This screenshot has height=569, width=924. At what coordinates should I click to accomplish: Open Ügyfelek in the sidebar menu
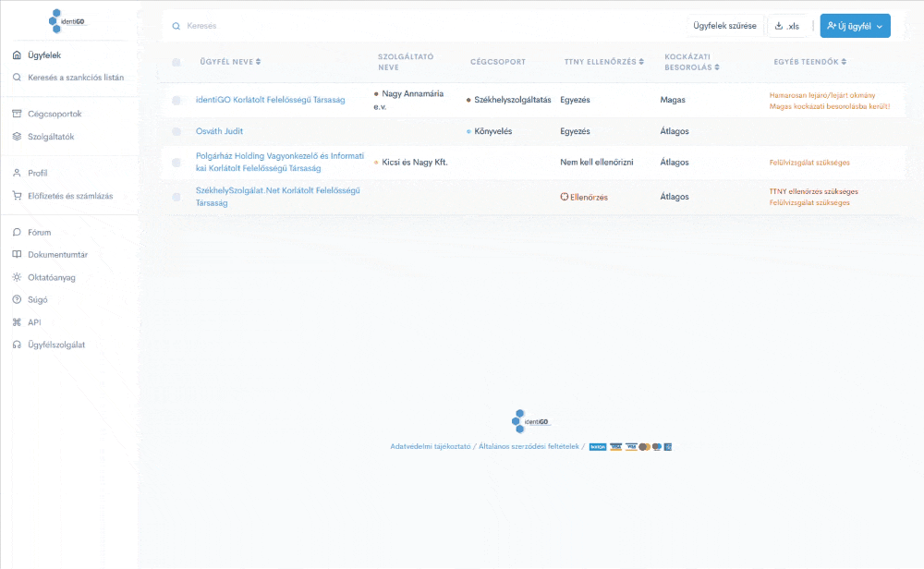click(44, 55)
